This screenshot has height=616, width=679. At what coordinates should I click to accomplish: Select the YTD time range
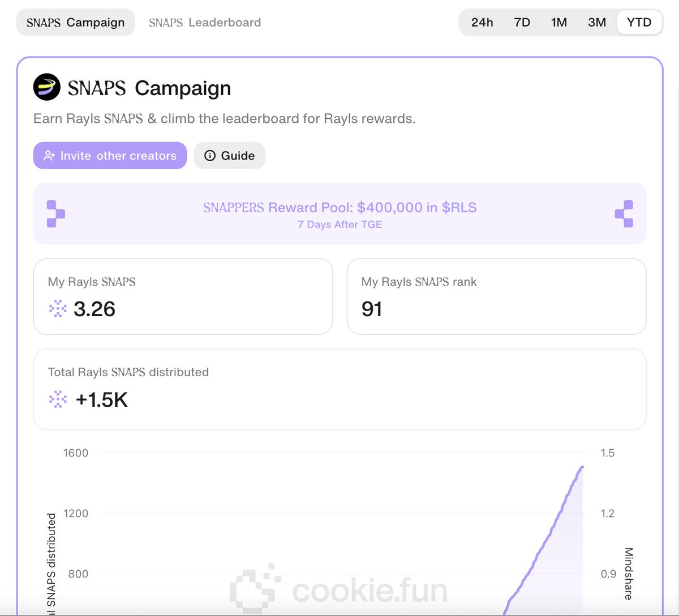(x=639, y=23)
